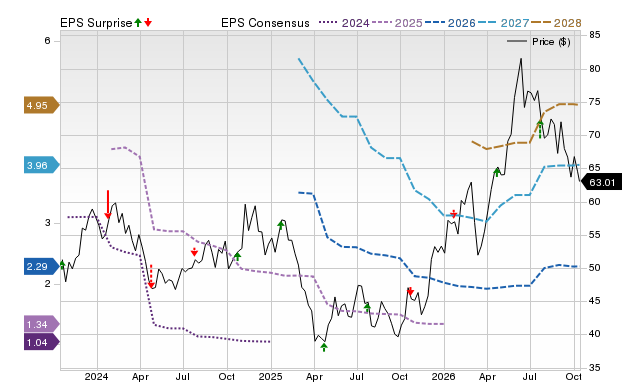Click the tall red down surprise arrow in early 2024
This screenshot has height=382, width=640.
[108, 204]
